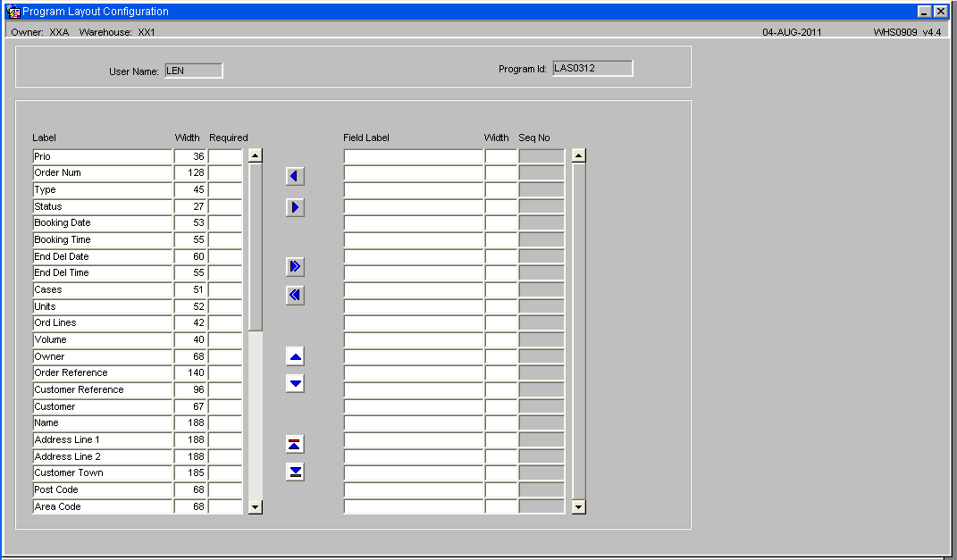Viewport: 957px width, 560px height.
Task: Click the move-to-top arrow button
Action: coord(295,444)
